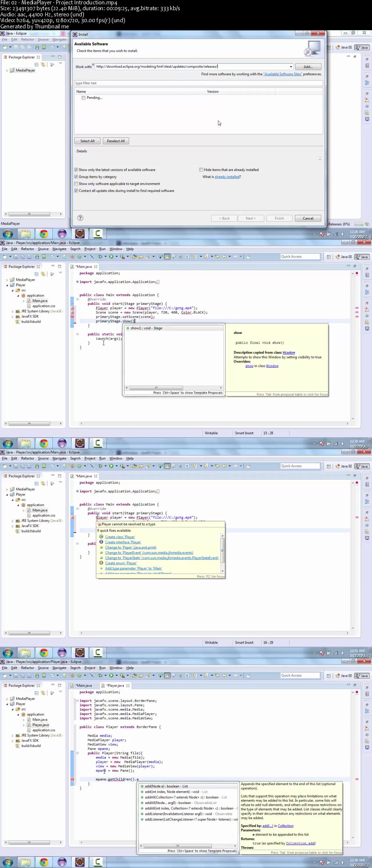Click the add(Node e) method proposal icon
Image resolution: width=372 pixels, height=868 pixels.
(x=142, y=786)
